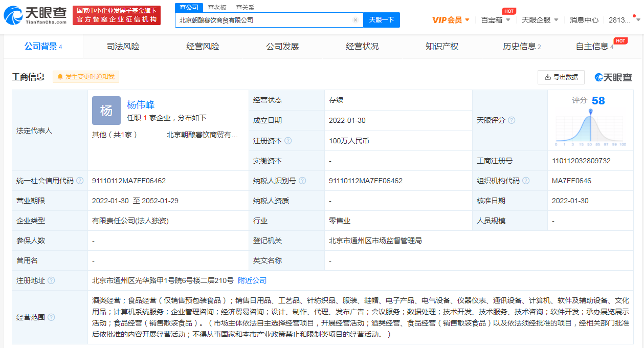Image resolution: width=644 pixels, height=348 pixels.
Task: Click the help icon beside 天眼评分
Action: (512, 120)
